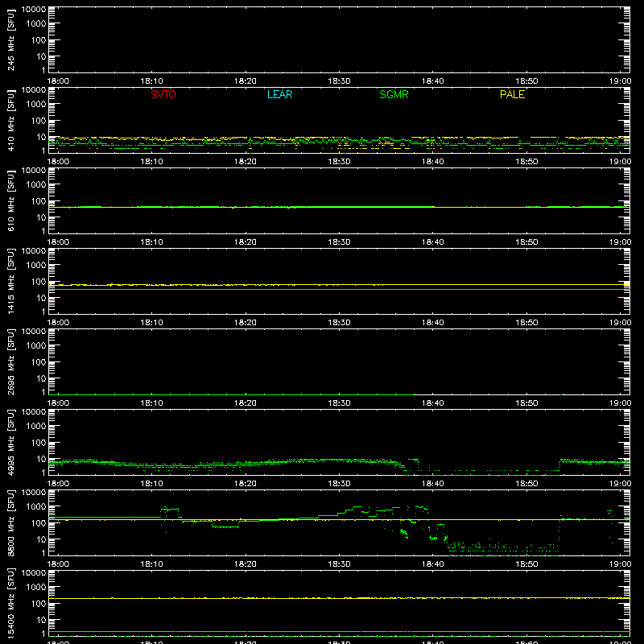Screen dimensions: 644x644
Task: Select the 245 MHz [SFU] axis title
Action: (11, 39)
